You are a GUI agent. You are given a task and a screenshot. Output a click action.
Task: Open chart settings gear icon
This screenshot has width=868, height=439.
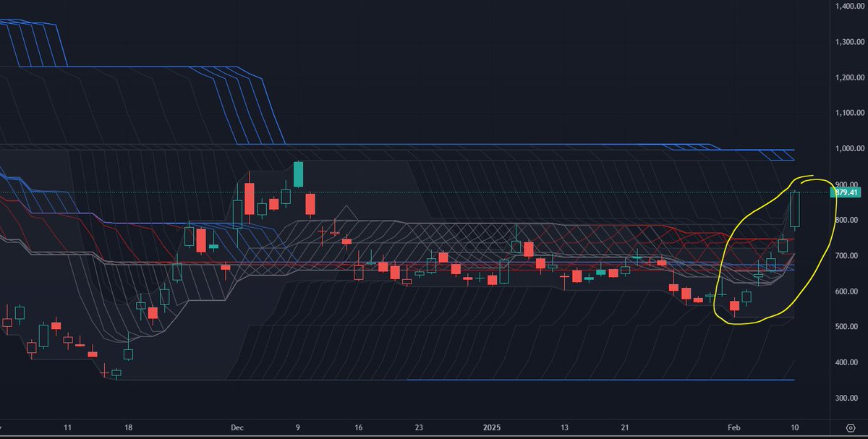point(851,427)
